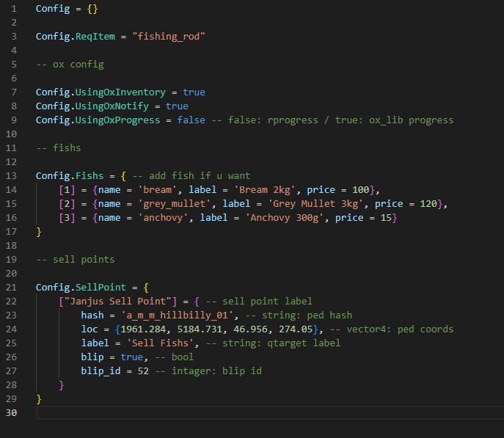Click line number 1 in the gutter
Viewport: 504px width, 438px height.
pyautogui.click(x=14, y=9)
